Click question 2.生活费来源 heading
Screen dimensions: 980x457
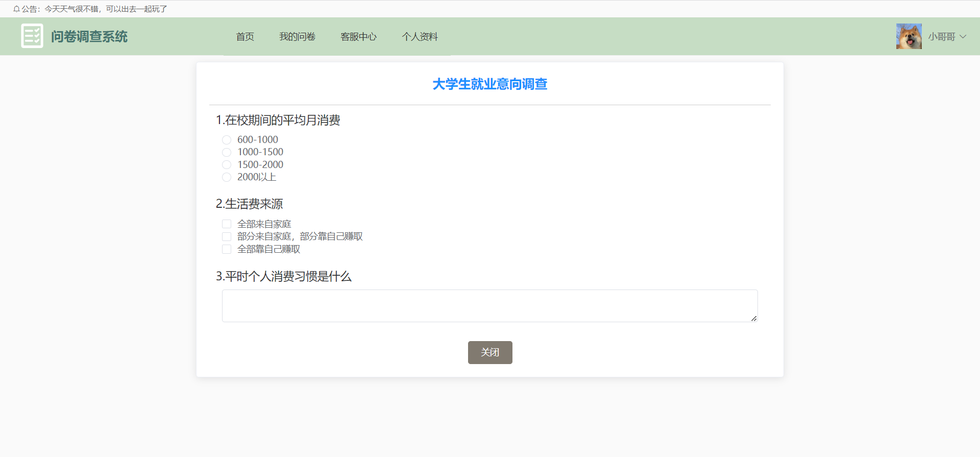point(250,204)
